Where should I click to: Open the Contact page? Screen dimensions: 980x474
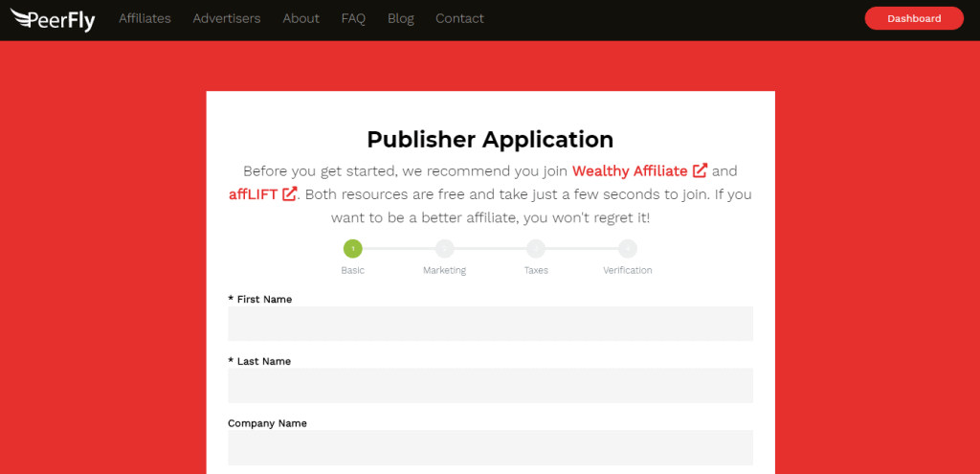click(459, 19)
